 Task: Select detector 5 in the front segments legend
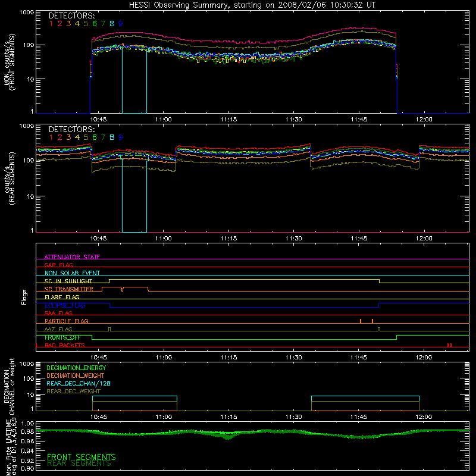[86, 24]
